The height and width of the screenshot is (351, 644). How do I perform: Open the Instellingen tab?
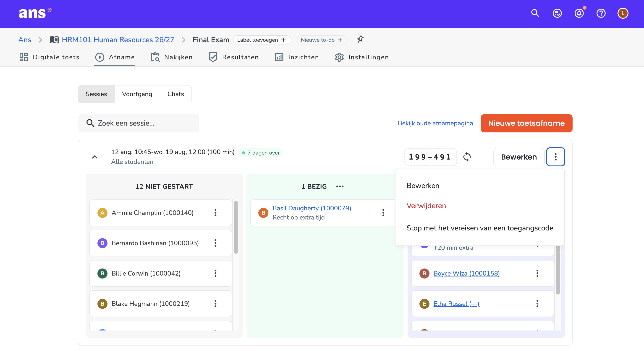pos(362,57)
